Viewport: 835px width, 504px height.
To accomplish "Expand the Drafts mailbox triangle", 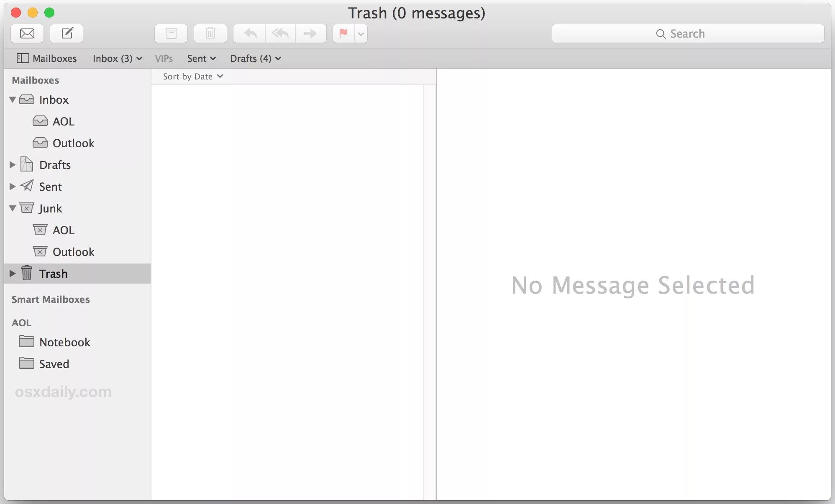I will [13, 165].
